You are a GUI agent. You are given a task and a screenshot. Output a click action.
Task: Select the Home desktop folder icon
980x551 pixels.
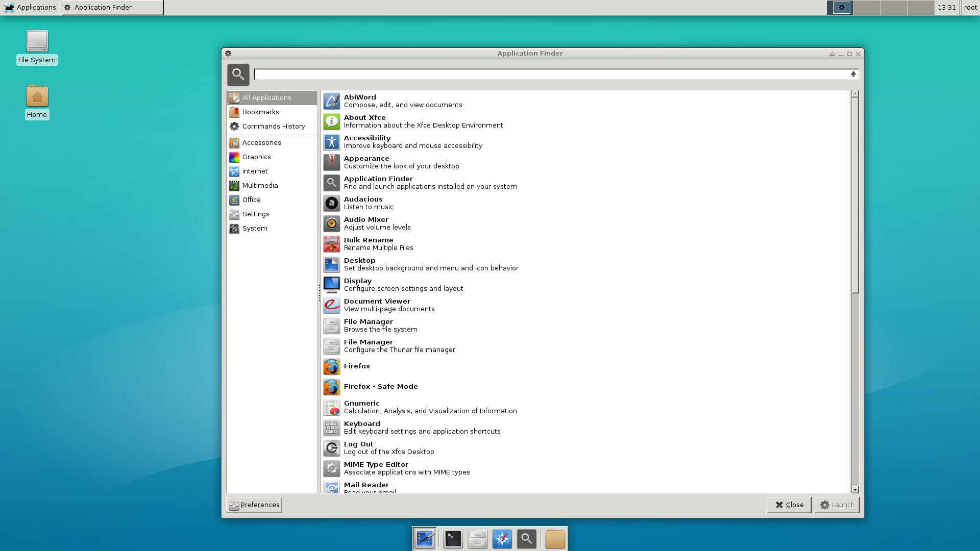(37, 102)
